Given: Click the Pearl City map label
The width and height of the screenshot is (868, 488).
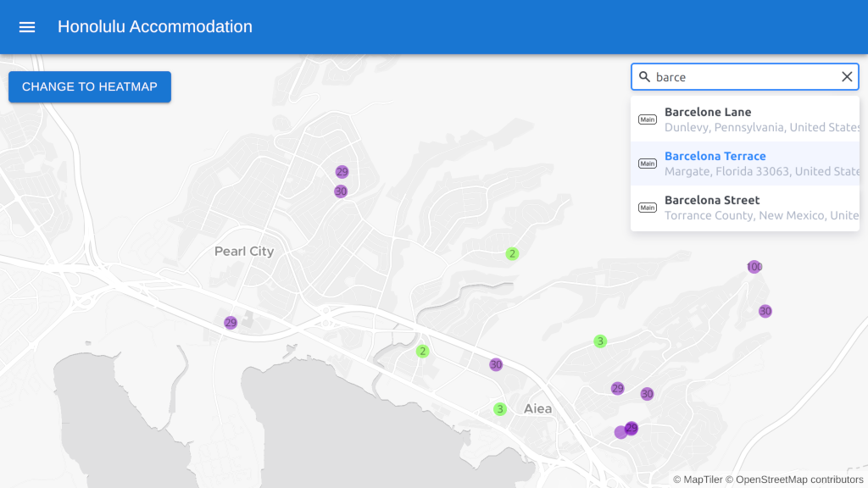Looking at the screenshot, I should 244,252.
